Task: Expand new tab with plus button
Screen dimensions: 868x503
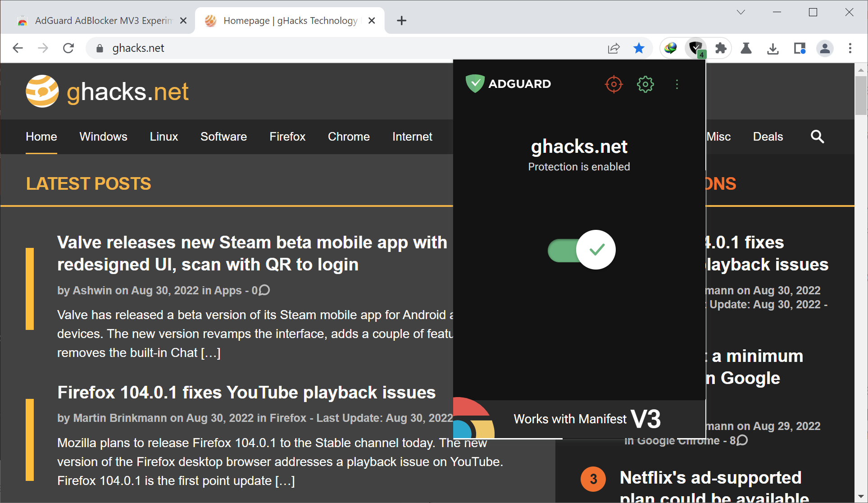Action: 401,20
